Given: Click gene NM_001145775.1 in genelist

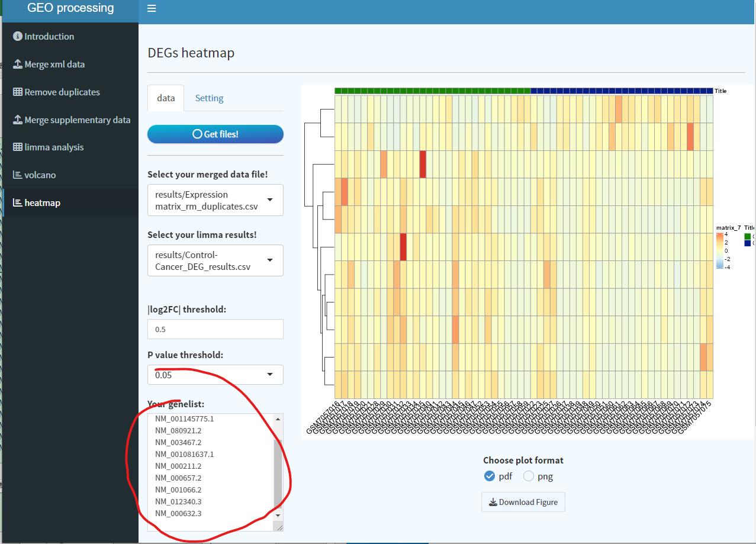Looking at the screenshot, I should [x=185, y=419].
